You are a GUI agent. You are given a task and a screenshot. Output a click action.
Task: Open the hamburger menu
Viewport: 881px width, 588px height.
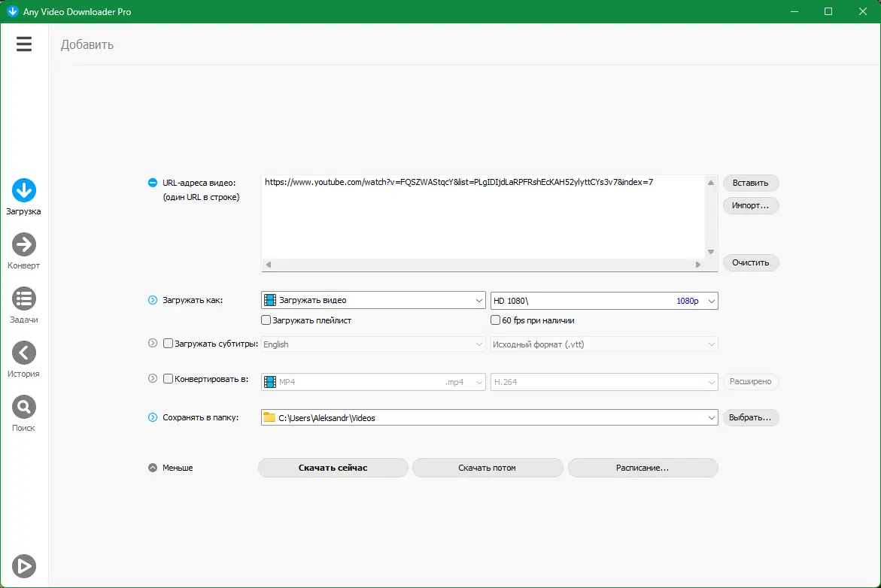click(23, 44)
